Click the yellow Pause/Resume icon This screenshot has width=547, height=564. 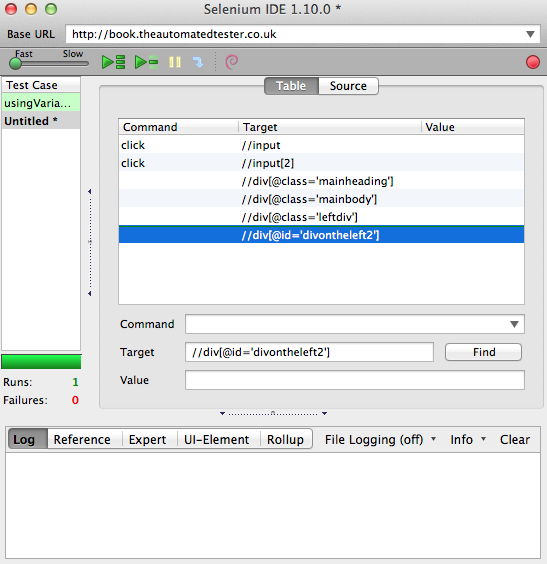point(175,62)
